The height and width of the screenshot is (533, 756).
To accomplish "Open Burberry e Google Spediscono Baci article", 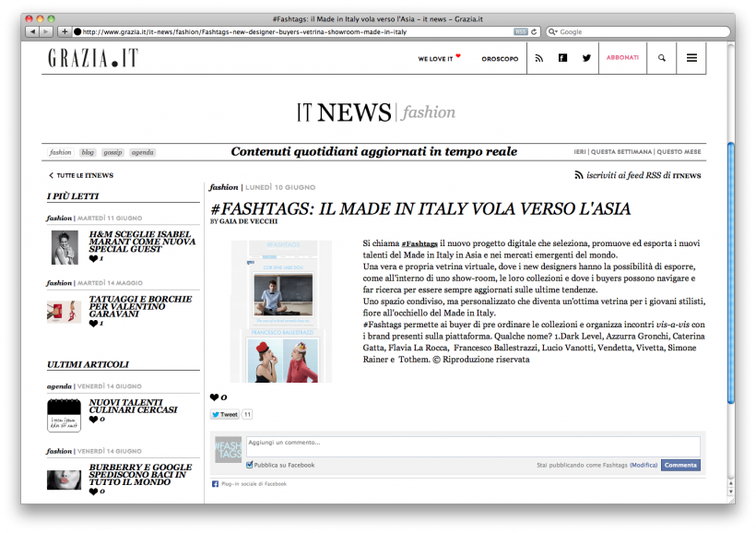I will click(140, 475).
